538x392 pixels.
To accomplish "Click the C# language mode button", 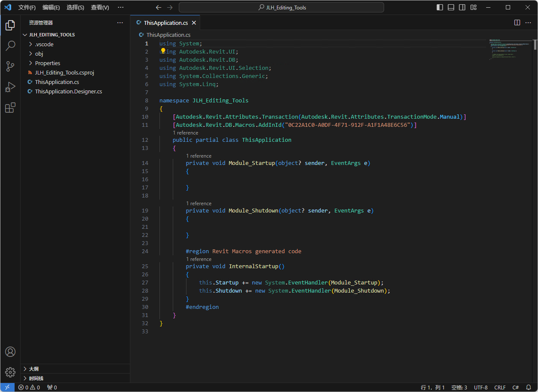I will point(516,387).
